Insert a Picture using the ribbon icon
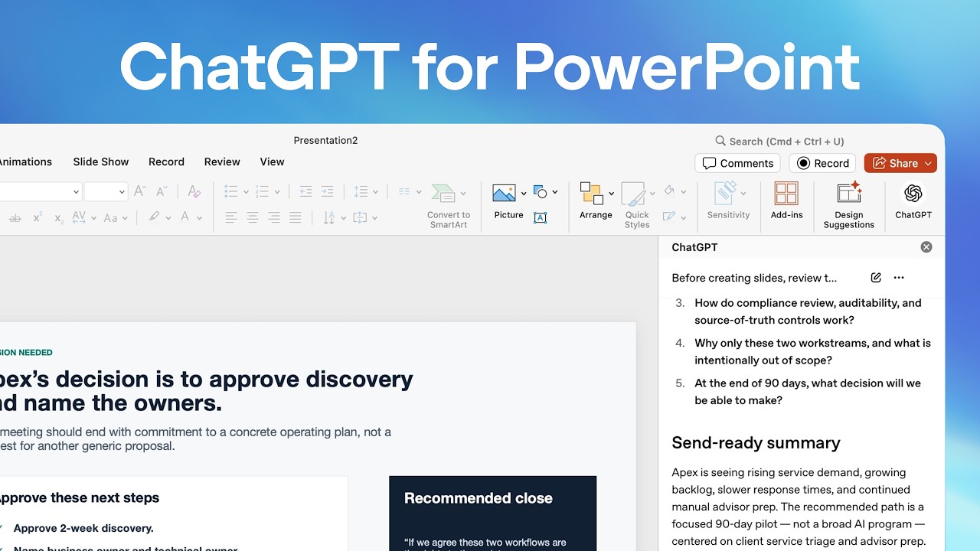The width and height of the screenshot is (980, 551). [x=504, y=193]
